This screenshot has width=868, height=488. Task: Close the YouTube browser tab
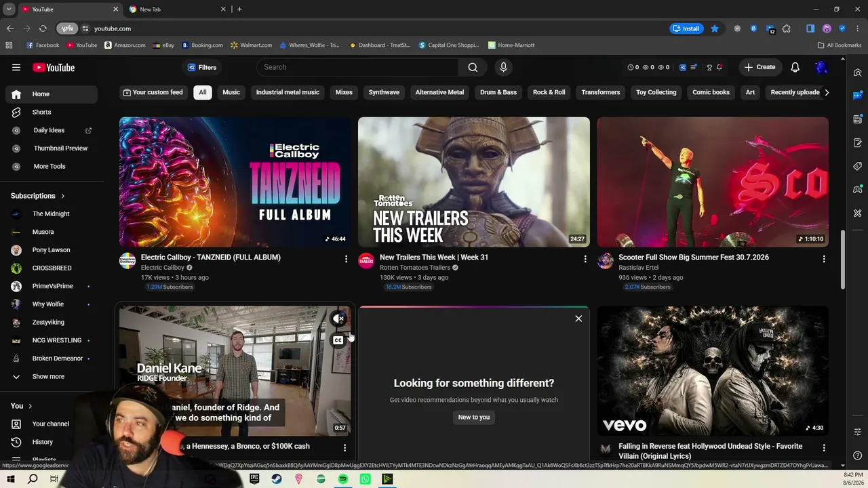[x=115, y=9]
